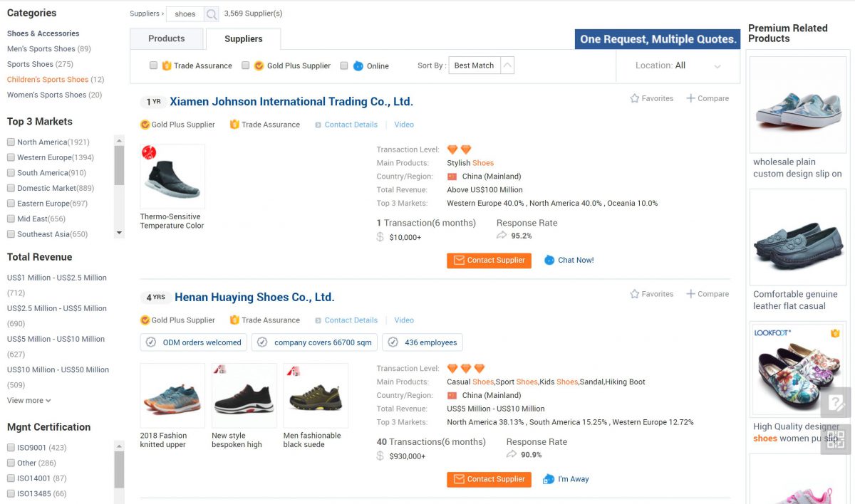Open Henan Huaying Shoes Co. link
Viewport: 855px width, 504px height.
(x=254, y=298)
